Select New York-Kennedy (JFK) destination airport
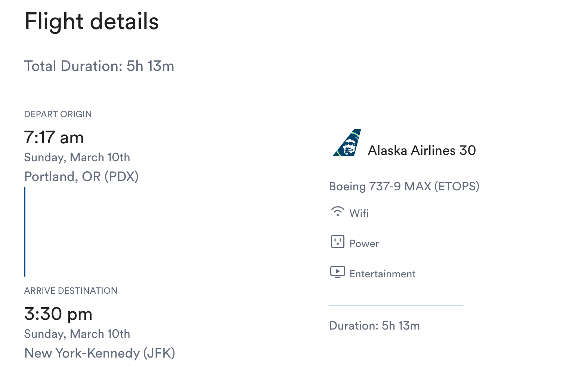This screenshot has height=371, width=588. click(x=99, y=353)
